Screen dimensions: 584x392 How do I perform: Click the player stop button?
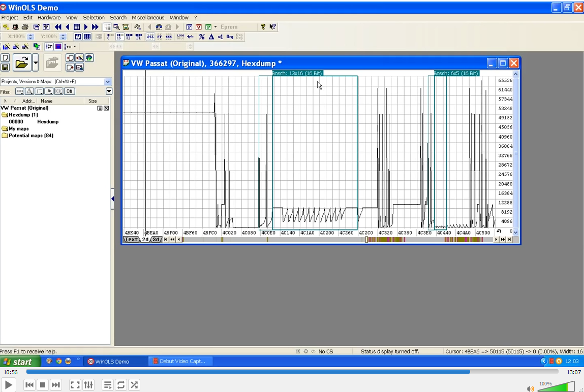tap(43, 385)
